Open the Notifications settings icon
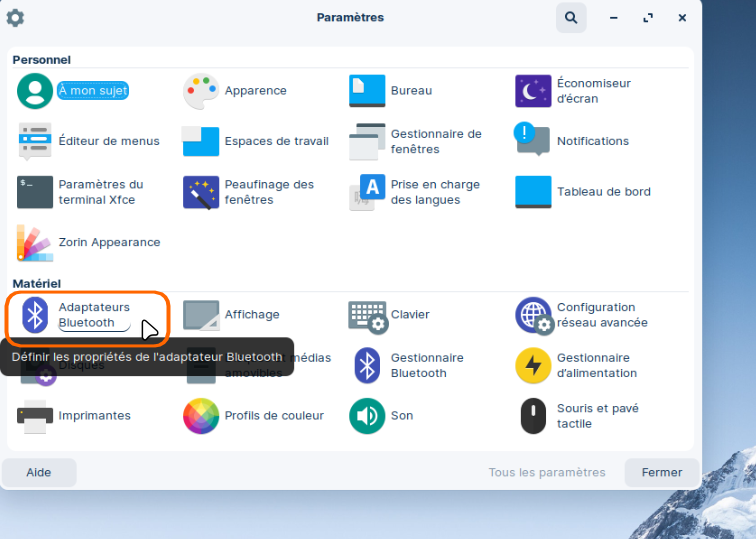Image resolution: width=756 pixels, height=539 pixels. point(533,141)
